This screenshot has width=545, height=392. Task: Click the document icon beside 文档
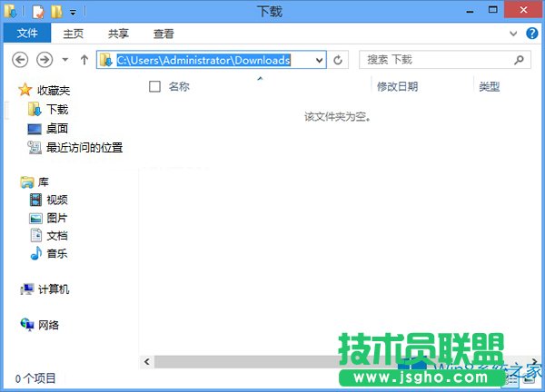[36, 235]
